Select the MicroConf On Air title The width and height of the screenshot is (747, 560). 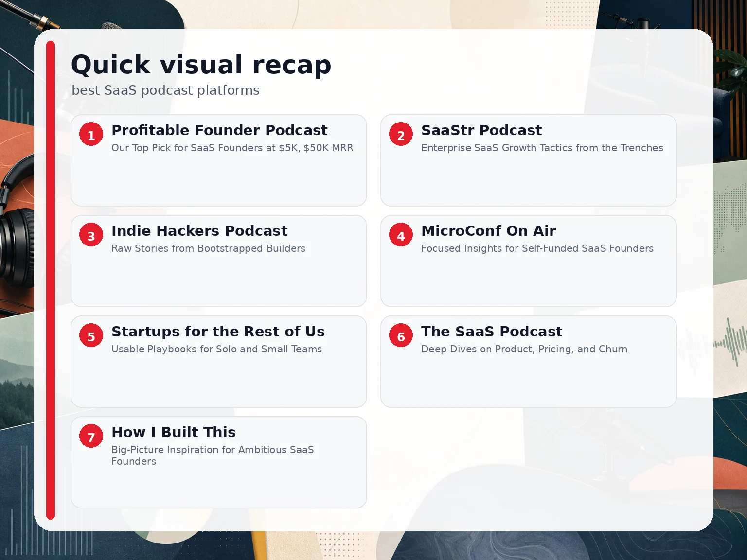coord(488,231)
